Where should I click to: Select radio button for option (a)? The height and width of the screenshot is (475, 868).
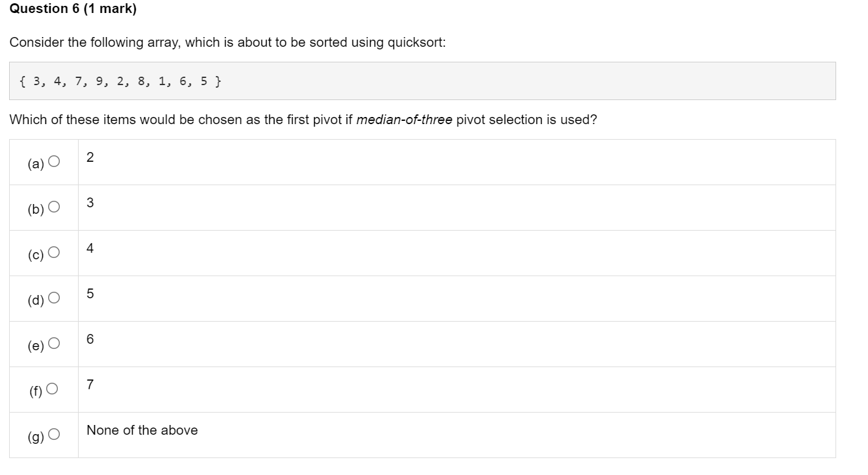tap(53, 162)
